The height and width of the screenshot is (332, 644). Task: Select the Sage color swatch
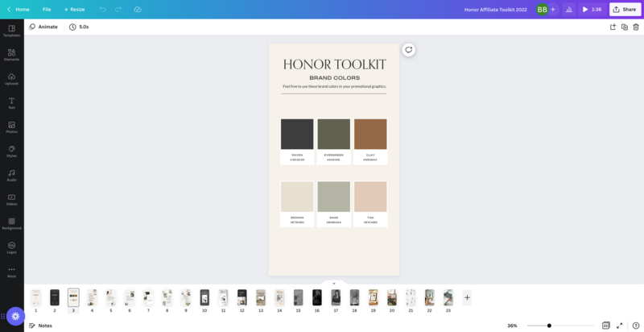334,197
